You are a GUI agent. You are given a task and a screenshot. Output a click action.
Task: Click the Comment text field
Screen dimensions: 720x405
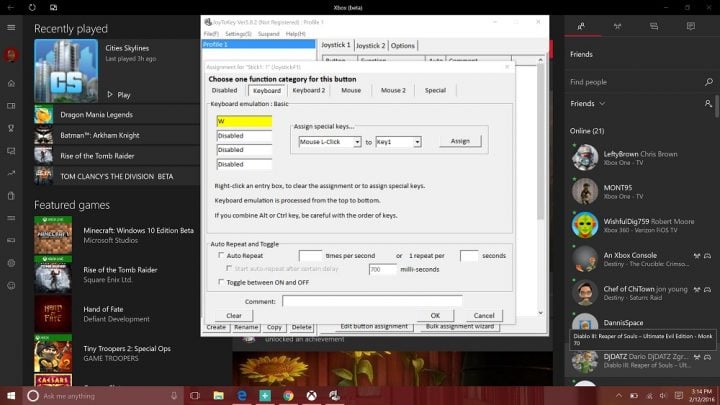(x=372, y=301)
